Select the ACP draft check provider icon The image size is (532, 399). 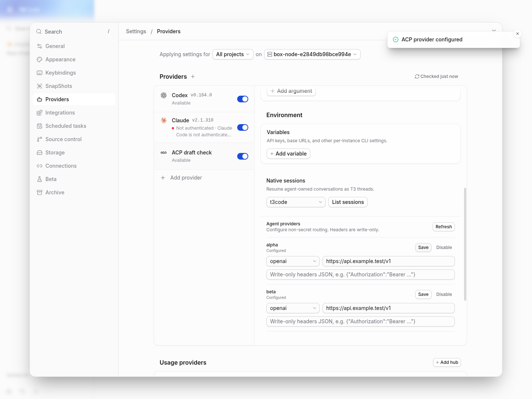coord(164,153)
